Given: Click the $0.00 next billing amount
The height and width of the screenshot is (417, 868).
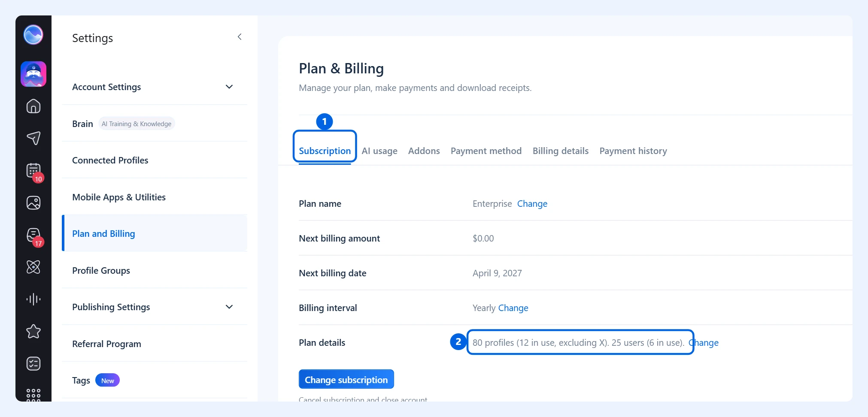Looking at the screenshot, I should coord(483,239).
